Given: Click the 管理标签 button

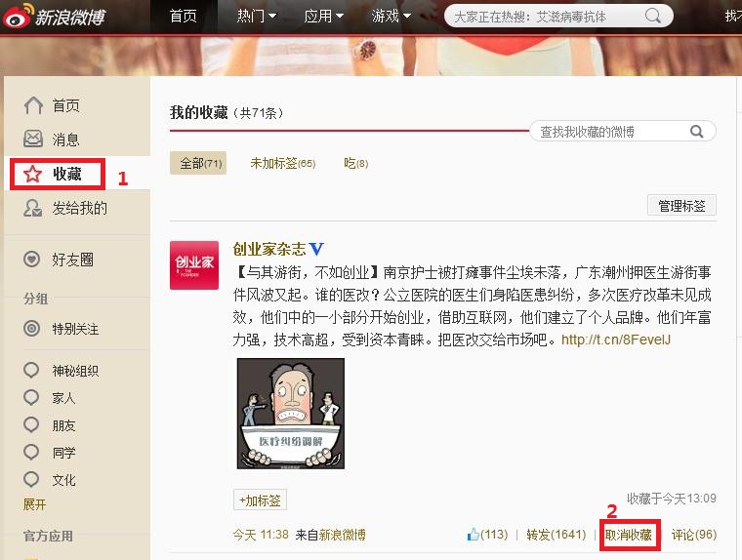Looking at the screenshot, I should pos(681,206).
